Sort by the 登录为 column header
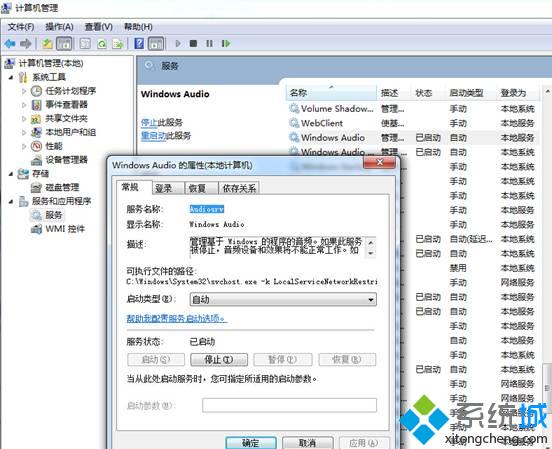The image size is (552, 449). tap(518, 93)
